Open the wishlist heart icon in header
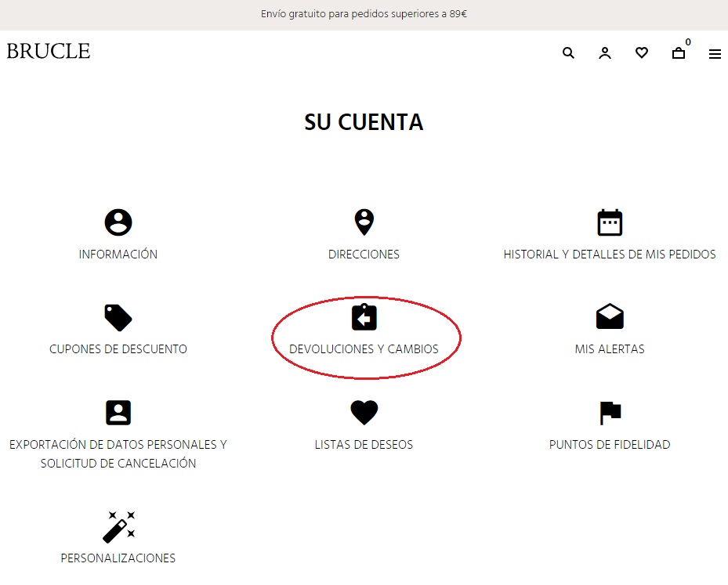This screenshot has height=585, width=728. [642, 53]
